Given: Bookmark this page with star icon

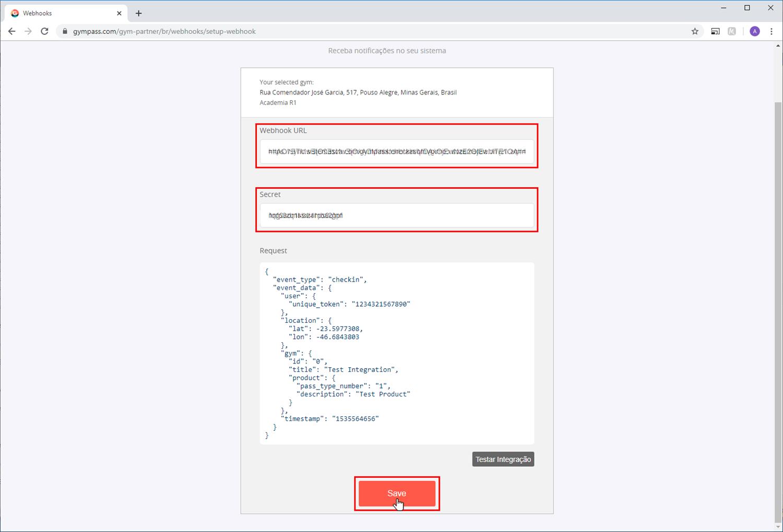Looking at the screenshot, I should (695, 31).
